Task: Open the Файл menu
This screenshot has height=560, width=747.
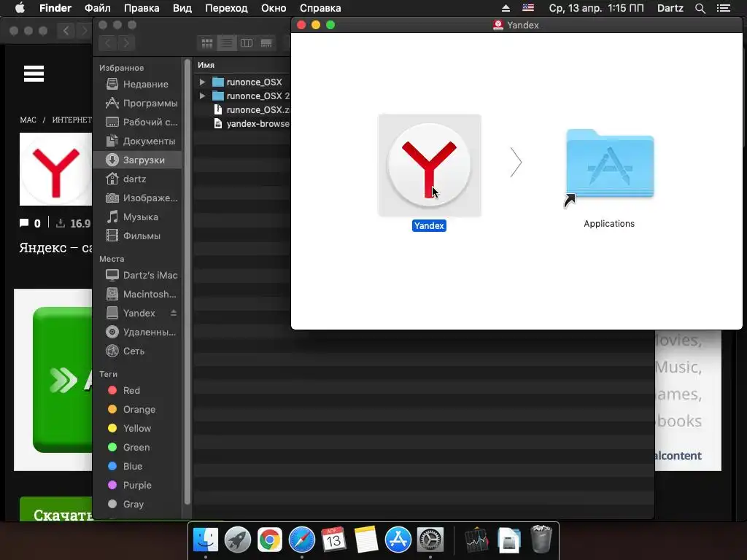Action: tap(98, 8)
